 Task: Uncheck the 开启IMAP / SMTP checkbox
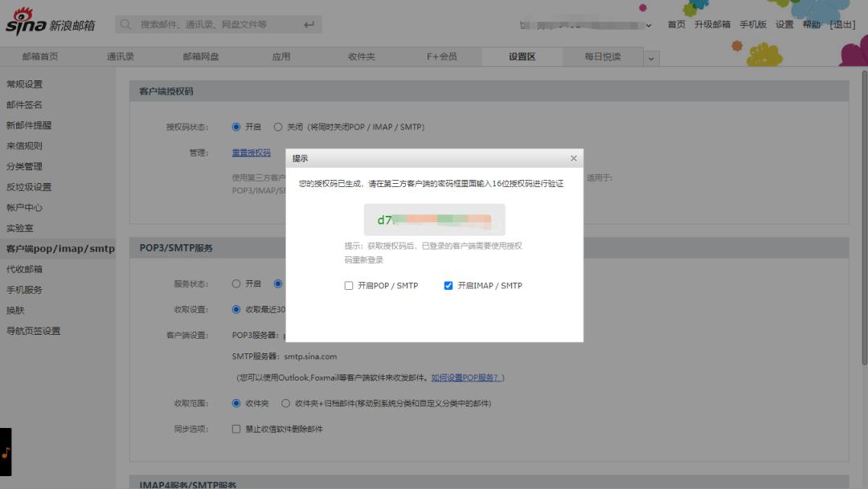point(446,285)
